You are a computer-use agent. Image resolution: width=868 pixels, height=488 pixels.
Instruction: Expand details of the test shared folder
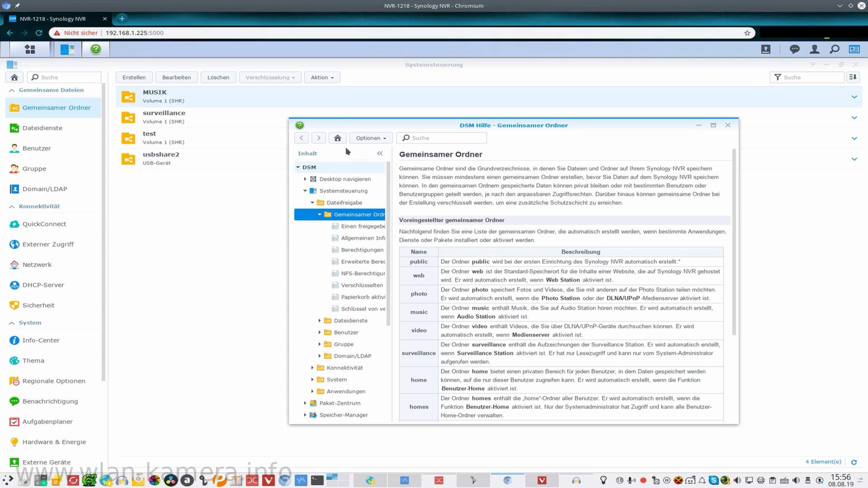[854, 138]
